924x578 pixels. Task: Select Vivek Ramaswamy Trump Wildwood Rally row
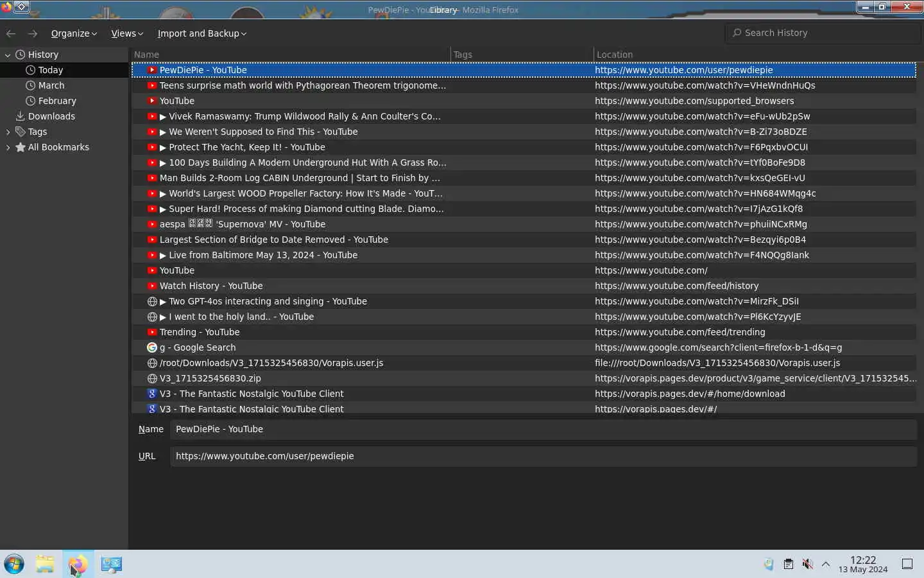524,116
